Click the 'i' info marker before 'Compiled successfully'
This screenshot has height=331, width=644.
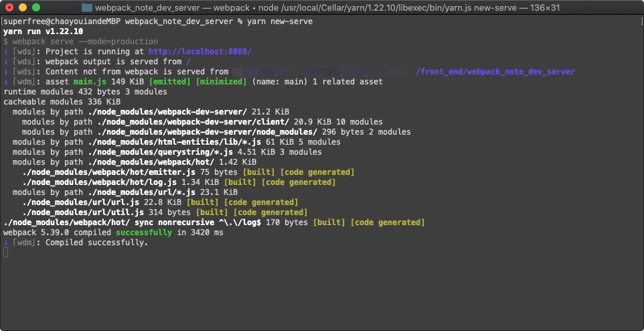point(6,243)
